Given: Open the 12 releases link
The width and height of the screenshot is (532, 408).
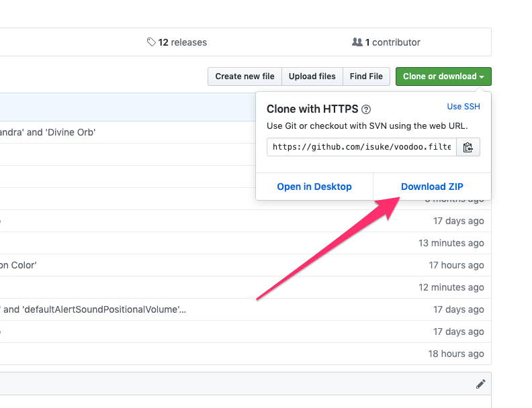Looking at the screenshot, I should (177, 42).
